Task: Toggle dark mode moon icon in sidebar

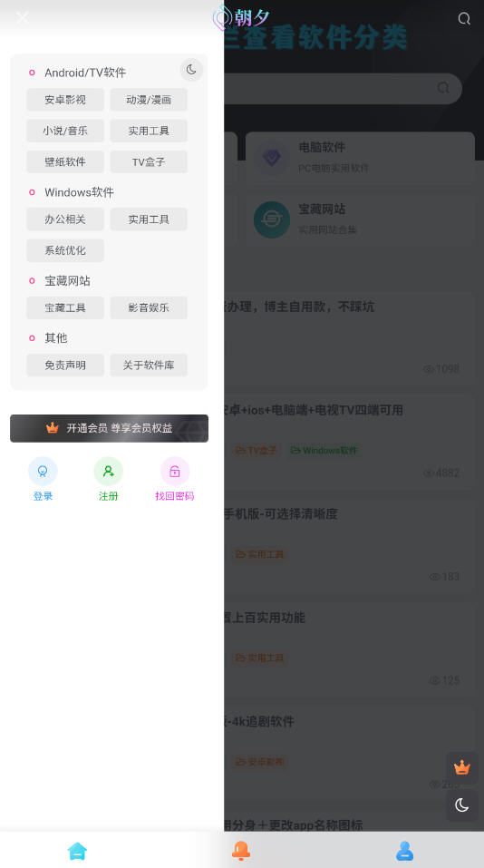Action: pos(191,70)
